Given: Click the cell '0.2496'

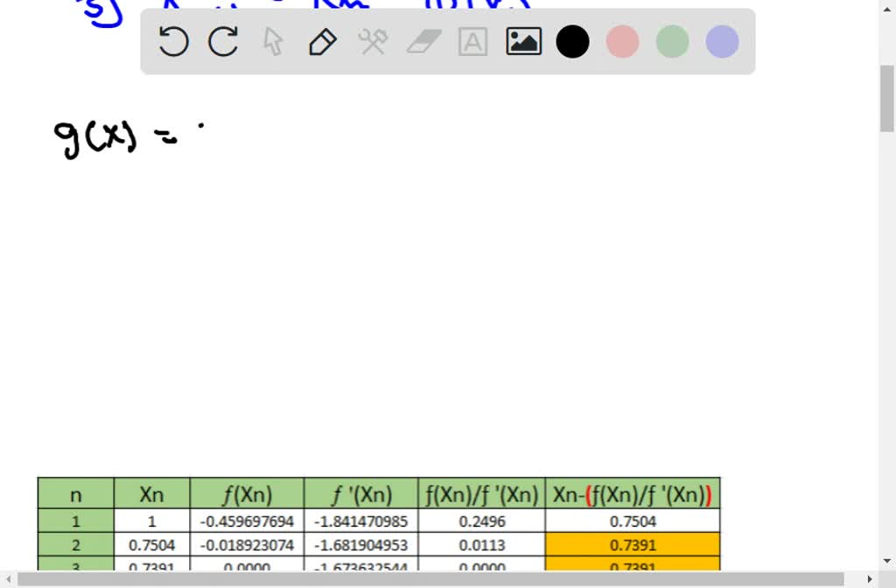Looking at the screenshot, I should [482, 521].
